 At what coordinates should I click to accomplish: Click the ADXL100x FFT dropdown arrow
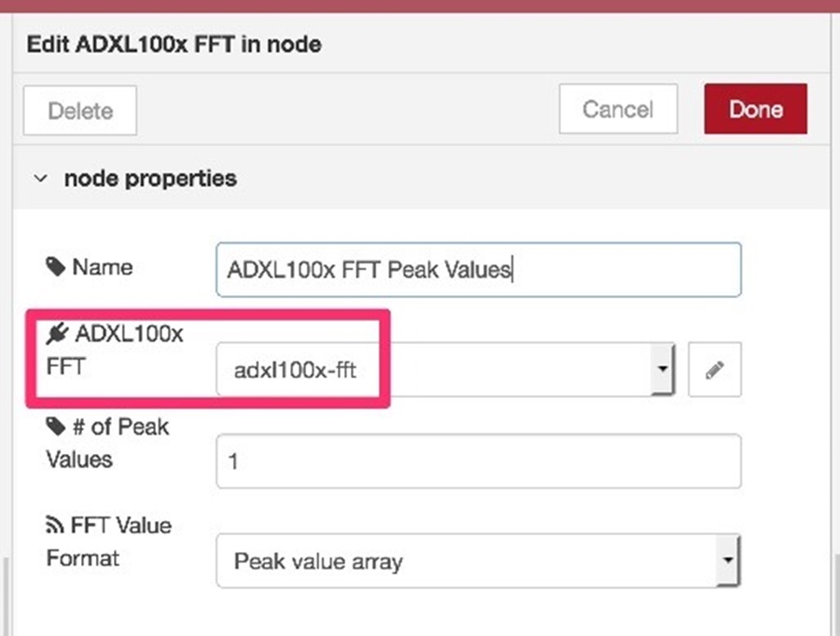663,370
